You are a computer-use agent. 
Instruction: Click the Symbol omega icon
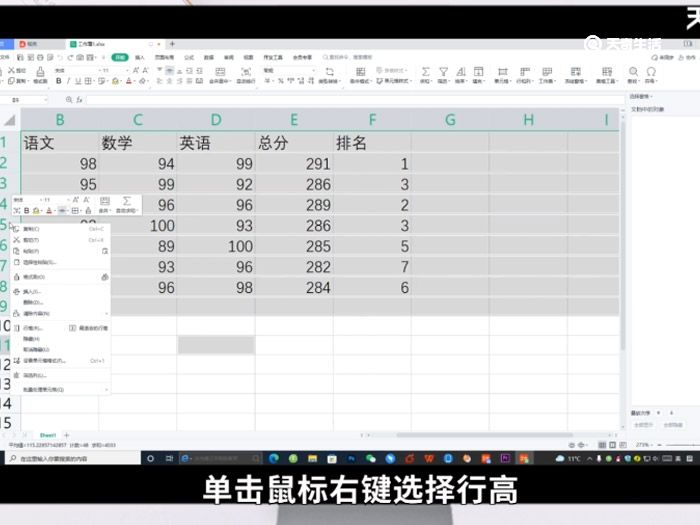pos(651,71)
